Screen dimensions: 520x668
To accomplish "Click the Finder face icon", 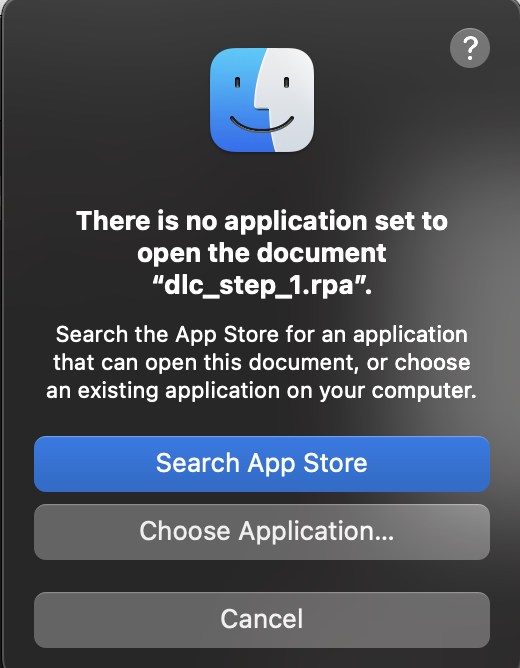I will coord(262,100).
